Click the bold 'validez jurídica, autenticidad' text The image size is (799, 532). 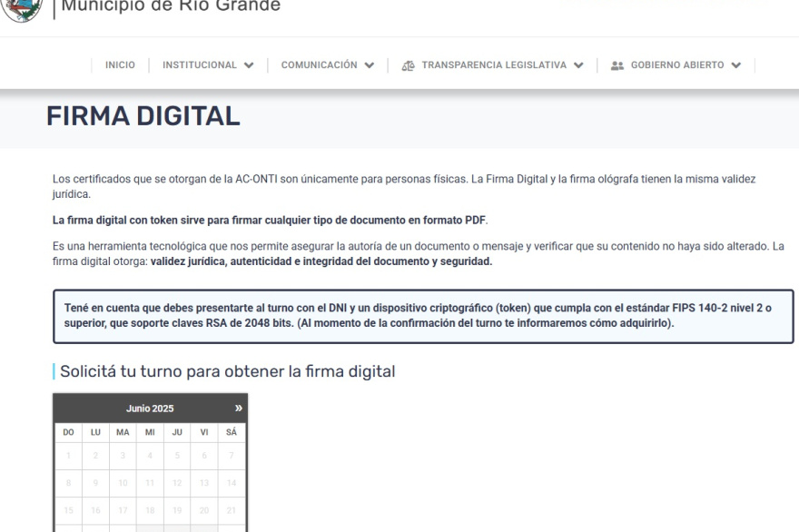(x=321, y=261)
